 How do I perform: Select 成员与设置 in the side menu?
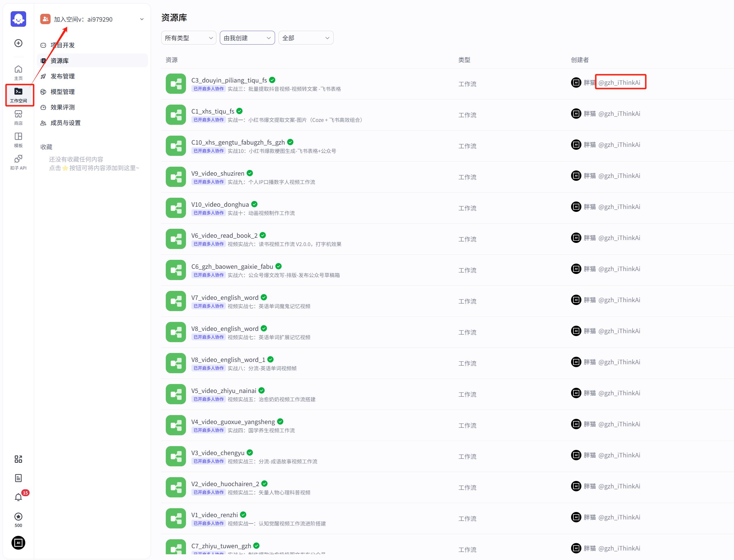pyautogui.click(x=92, y=123)
